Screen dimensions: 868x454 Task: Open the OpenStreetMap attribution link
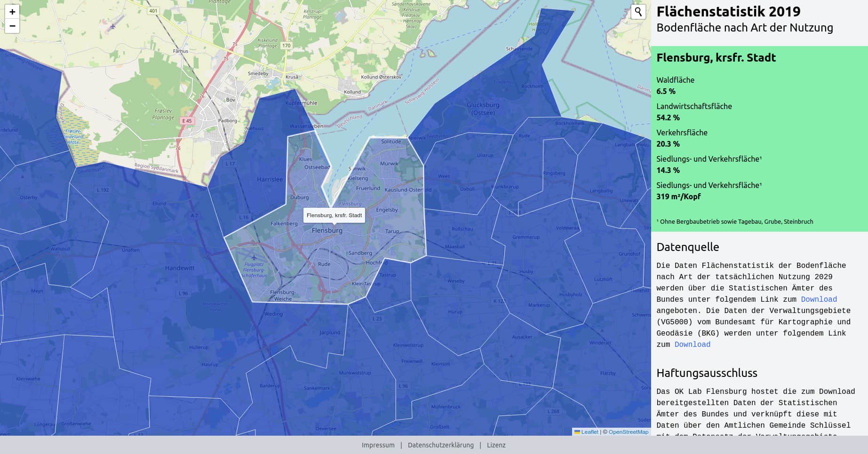tap(628, 432)
